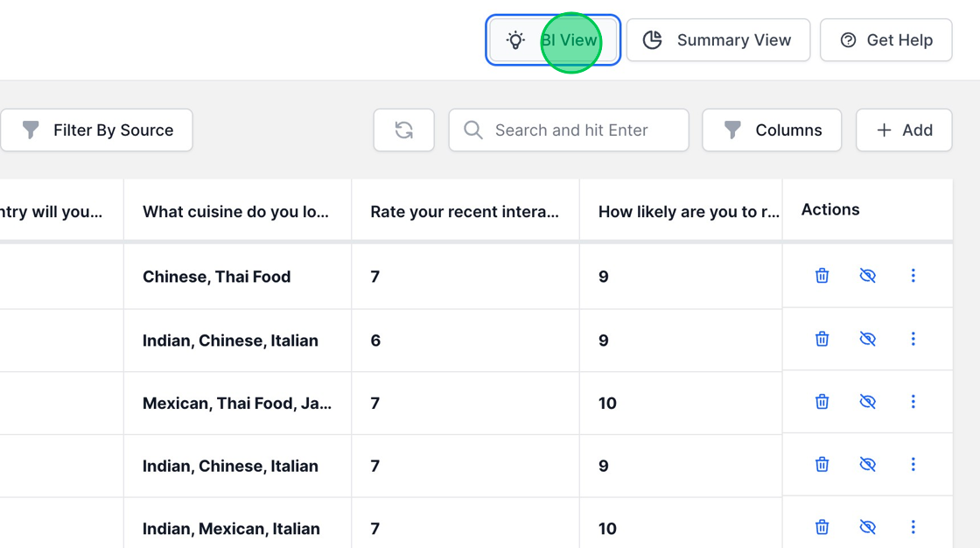
Task: Click the pie chart icon on Summary View
Action: tap(651, 39)
